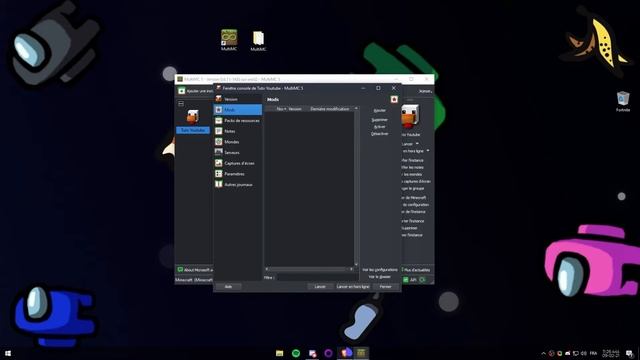Open the notification center icon
The height and width of the screenshot is (360, 640).
click(x=630, y=353)
